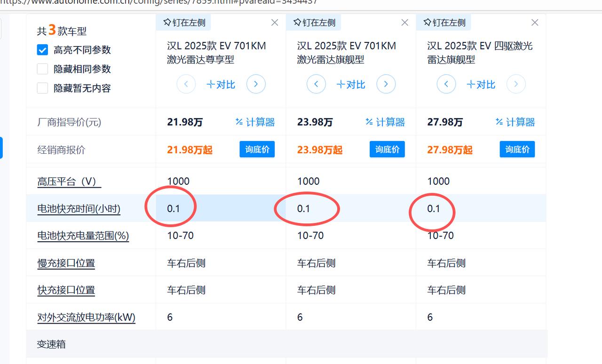Click the 21.98万起 dealer quote
This screenshot has width=602, height=364.
point(190,150)
